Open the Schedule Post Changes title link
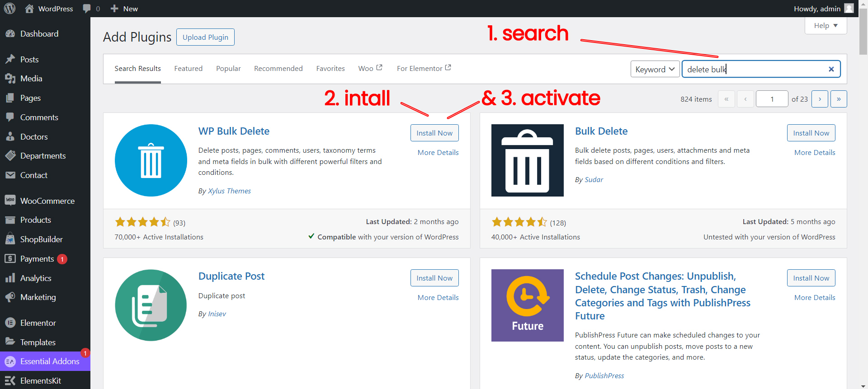 coord(663,296)
